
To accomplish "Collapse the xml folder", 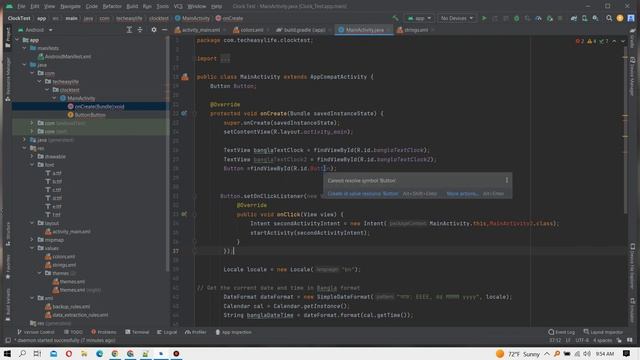I will coord(32,298).
